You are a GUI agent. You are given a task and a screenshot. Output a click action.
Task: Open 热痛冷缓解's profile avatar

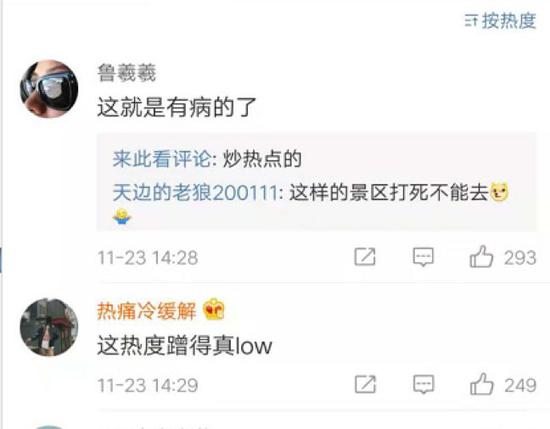click(x=49, y=327)
